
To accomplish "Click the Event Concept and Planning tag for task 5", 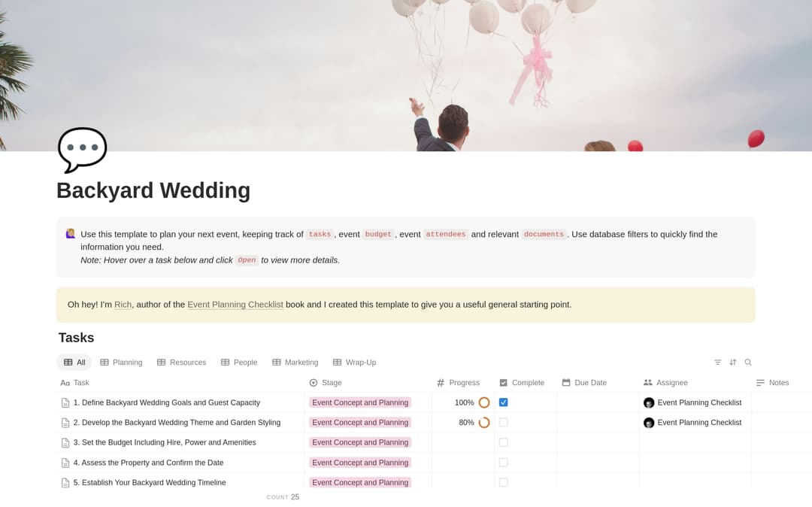I will 360,483.
